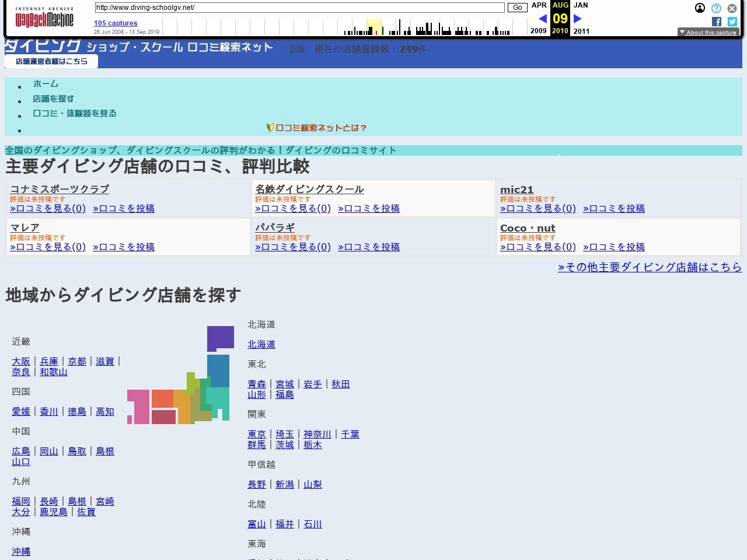Open 店舗を探す from the navigation

pyautogui.click(x=53, y=99)
